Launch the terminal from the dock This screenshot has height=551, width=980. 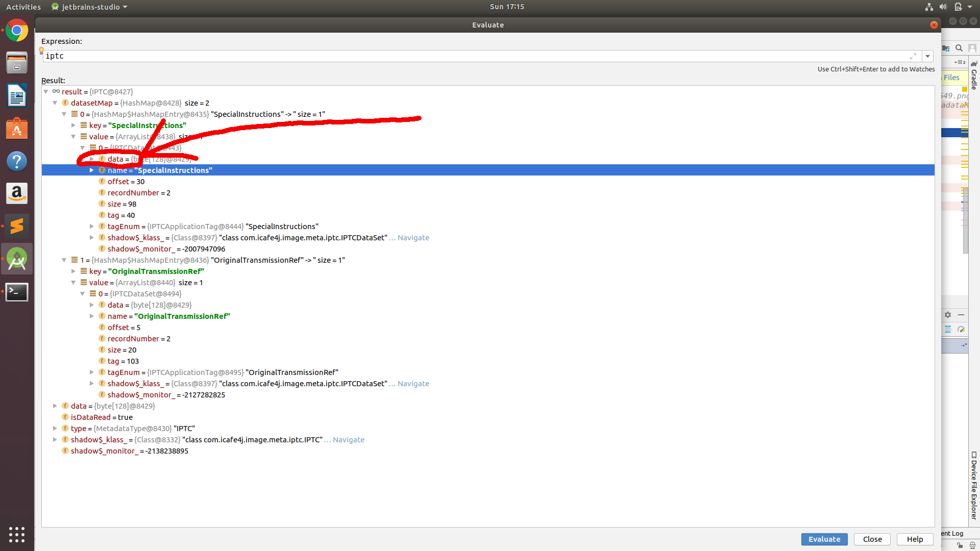pos(17,292)
